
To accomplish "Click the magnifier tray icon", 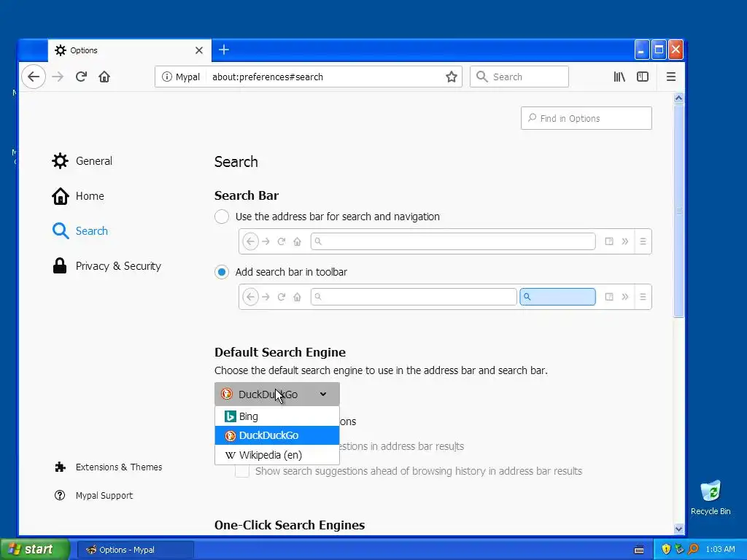I will point(693,550).
